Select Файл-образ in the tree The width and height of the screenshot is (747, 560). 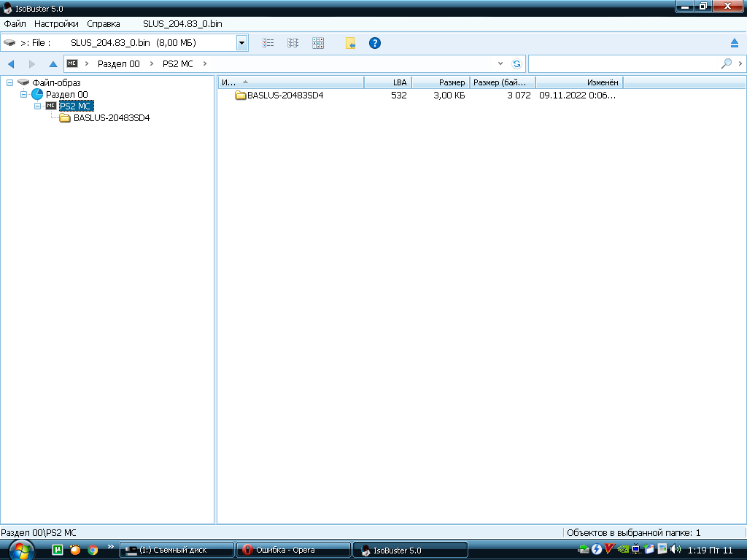56,83
